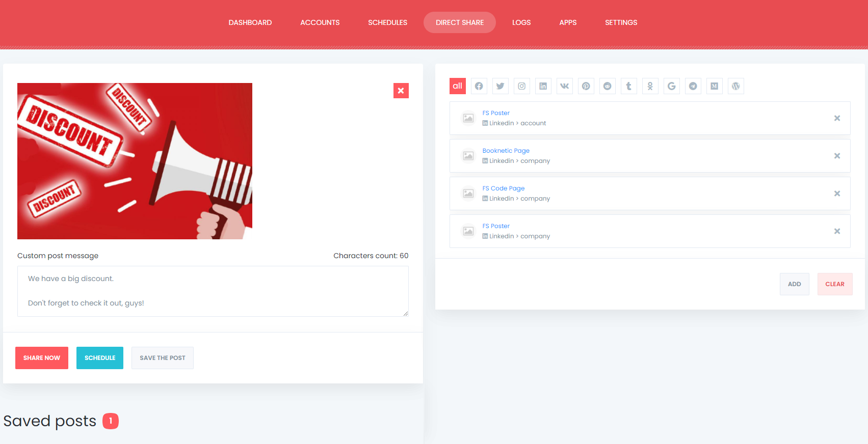This screenshot has height=444, width=868.
Task: Filter accounts by WordPress icon
Action: [x=735, y=86]
